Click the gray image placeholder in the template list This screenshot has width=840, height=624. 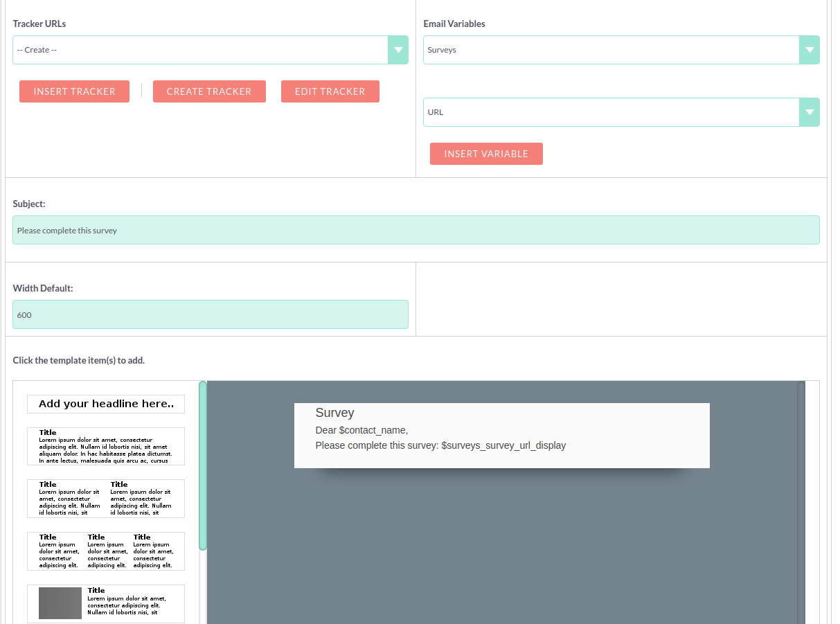pyautogui.click(x=60, y=603)
